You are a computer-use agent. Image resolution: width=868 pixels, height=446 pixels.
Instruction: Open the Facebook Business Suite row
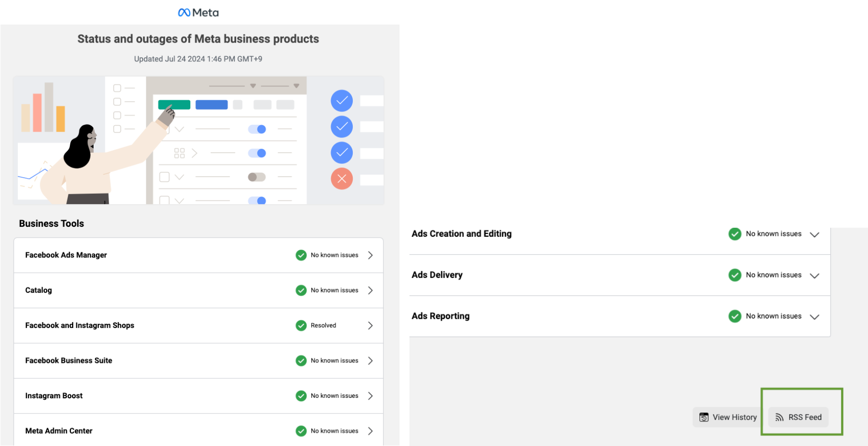(x=198, y=361)
